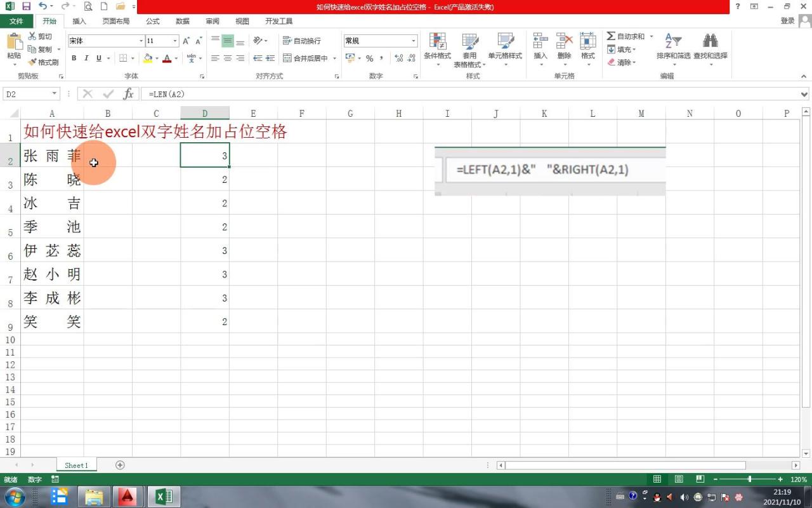The image size is (812, 508).
Task: Switch to 页面布局 tab
Action: pyautogui.click(x=116, y=21)
